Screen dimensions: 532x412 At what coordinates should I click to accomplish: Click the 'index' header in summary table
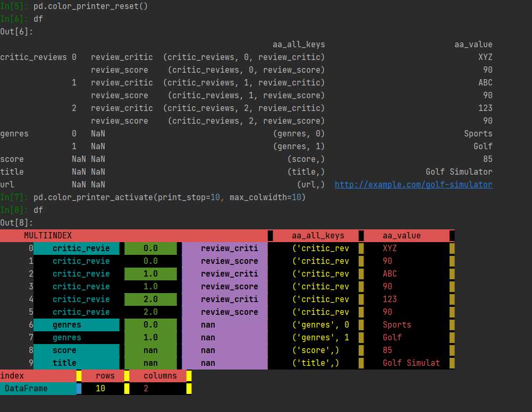point(12,376)
